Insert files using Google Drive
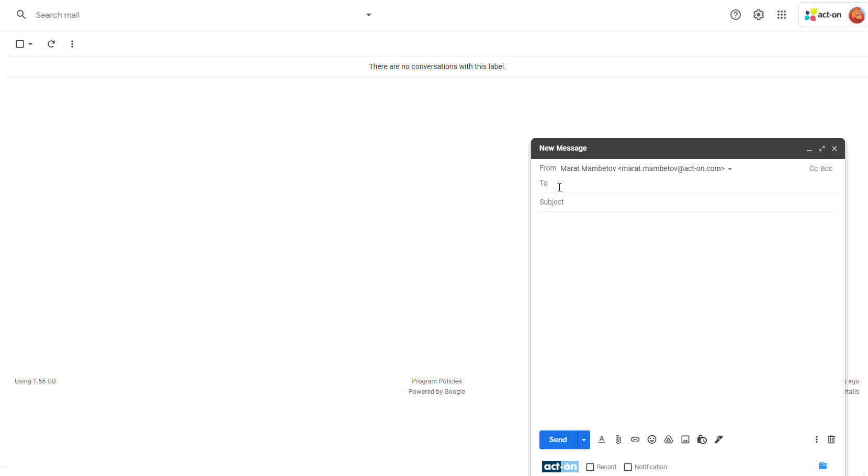 point(668,439)
